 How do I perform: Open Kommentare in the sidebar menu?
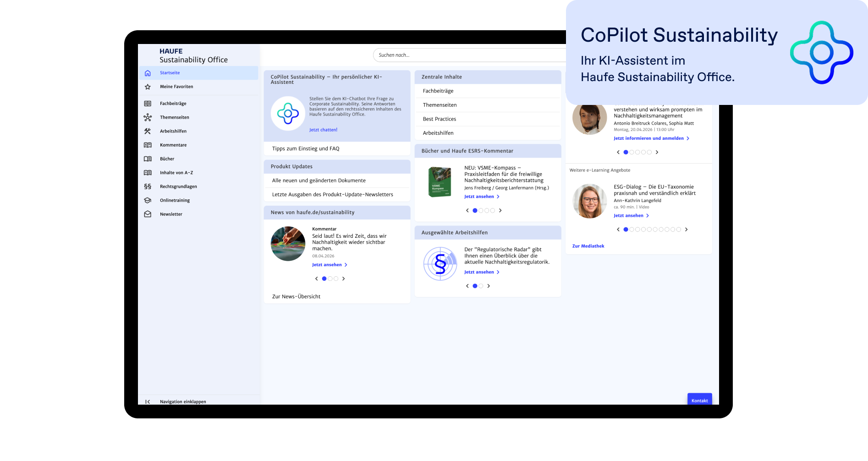173,145
